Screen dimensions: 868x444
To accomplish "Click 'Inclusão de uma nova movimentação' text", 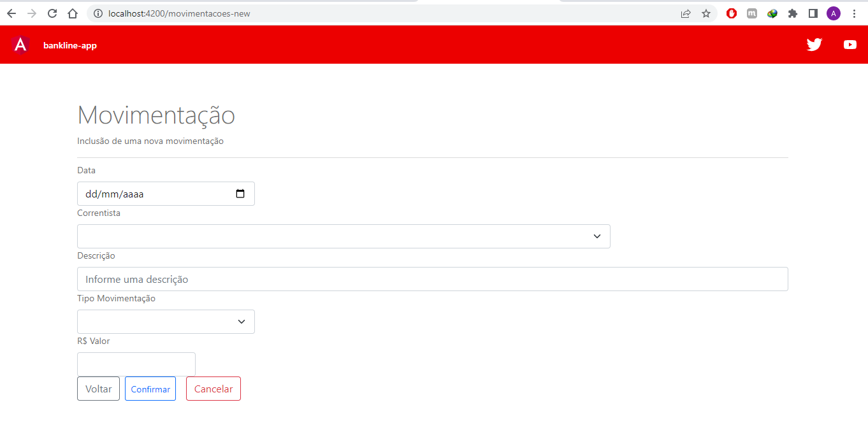I will [150, 141].
